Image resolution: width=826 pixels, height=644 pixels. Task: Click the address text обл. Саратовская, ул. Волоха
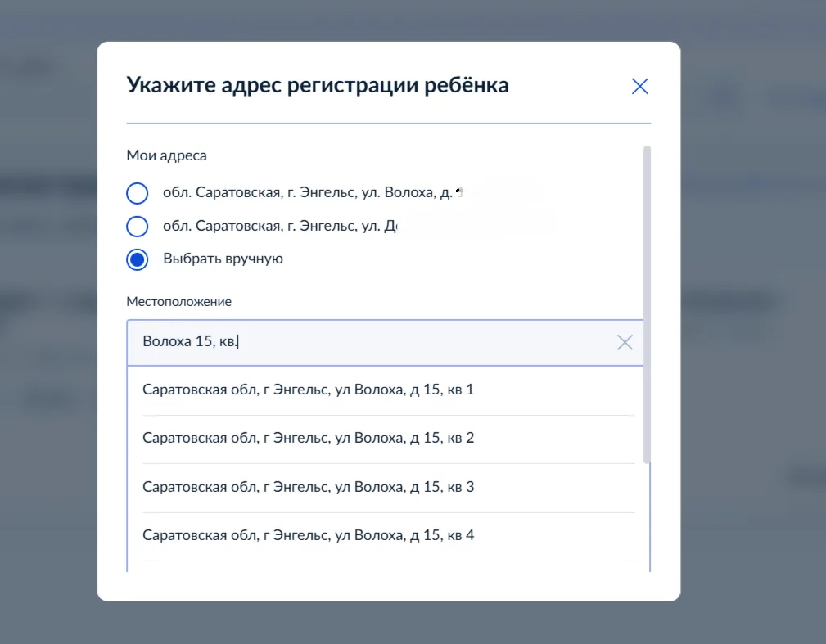312,193
